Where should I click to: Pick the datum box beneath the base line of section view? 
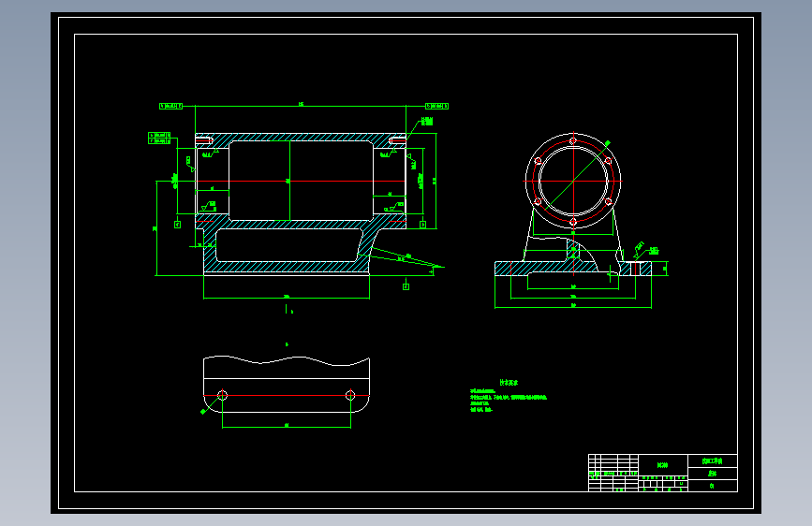(x=406, y=286)
